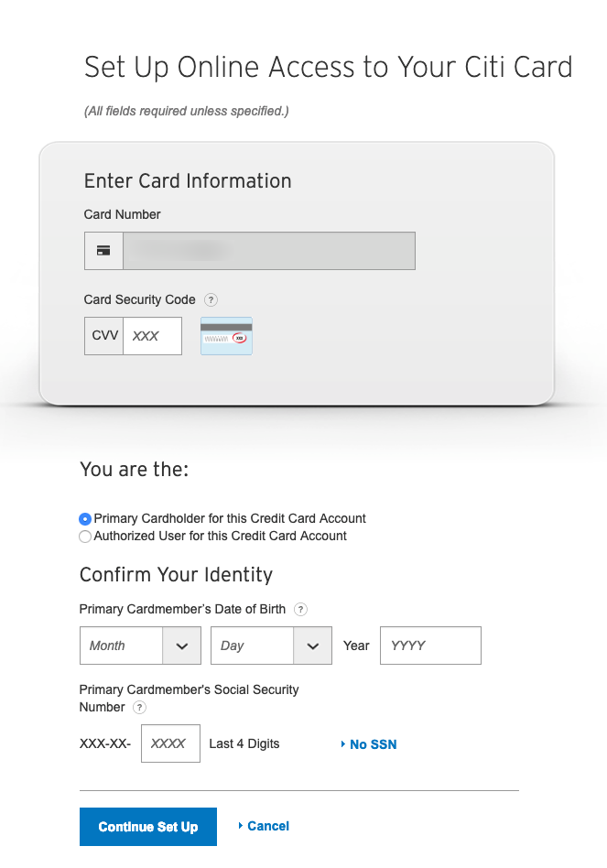The image size is (607, 868).
Task: Click the Cancel link
Action: (268, 826)
